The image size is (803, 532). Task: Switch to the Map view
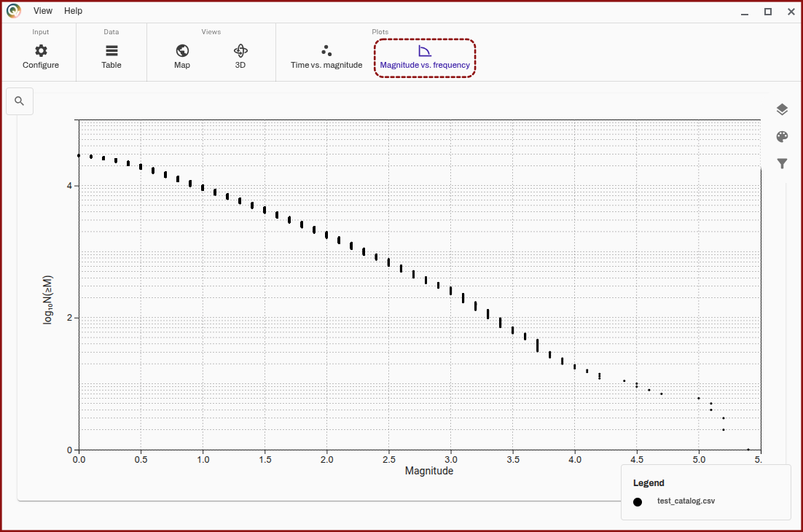click(181, 56)
